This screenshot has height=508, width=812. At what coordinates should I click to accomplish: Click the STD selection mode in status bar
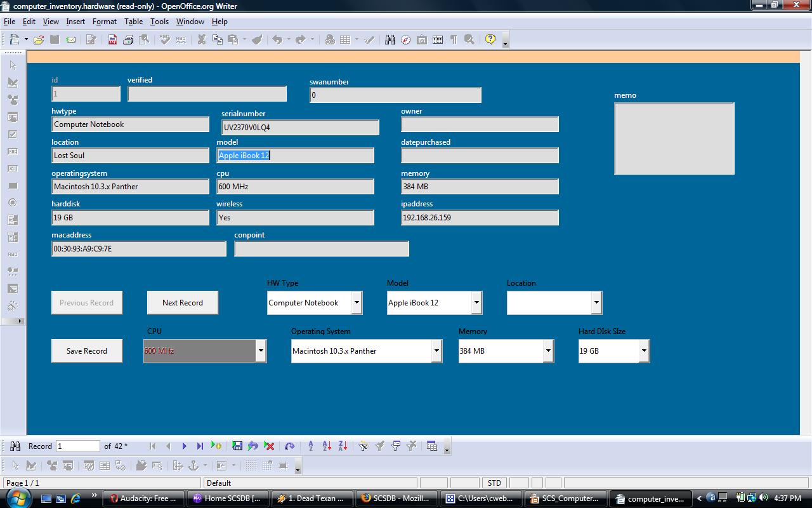[494, 483]
